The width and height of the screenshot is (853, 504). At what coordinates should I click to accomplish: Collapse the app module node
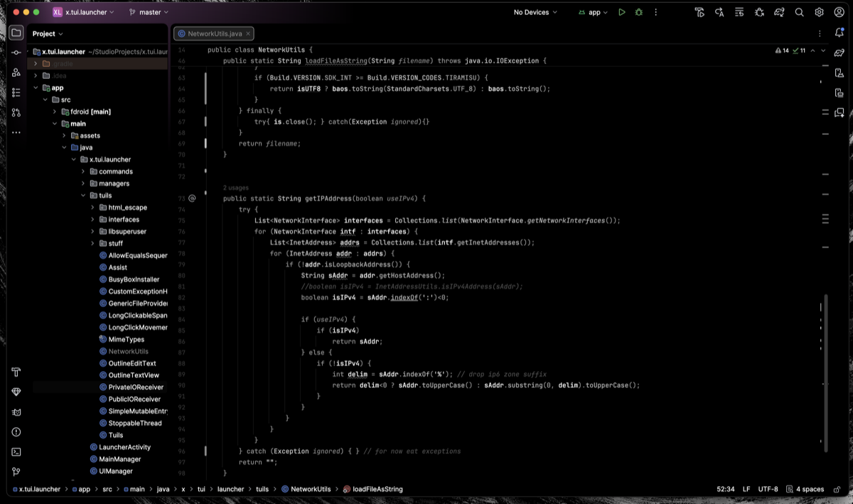point(36,88)
